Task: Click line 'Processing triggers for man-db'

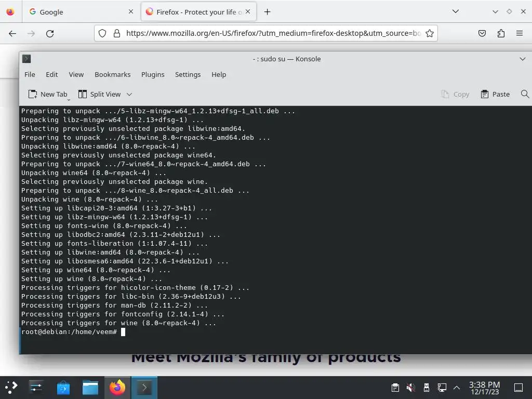Action: point(114,305)
